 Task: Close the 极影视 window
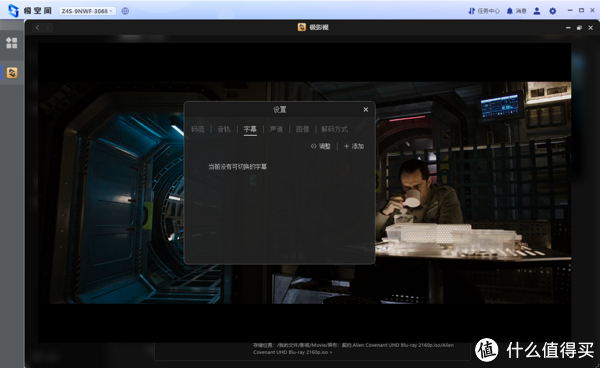[x=590, y=28]
